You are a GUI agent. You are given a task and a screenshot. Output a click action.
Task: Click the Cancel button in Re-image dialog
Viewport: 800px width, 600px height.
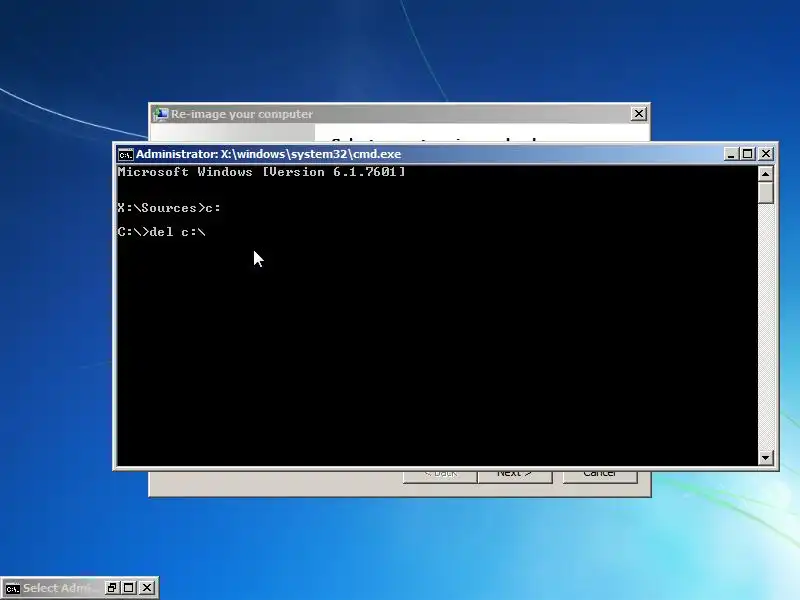click(599, 476)
